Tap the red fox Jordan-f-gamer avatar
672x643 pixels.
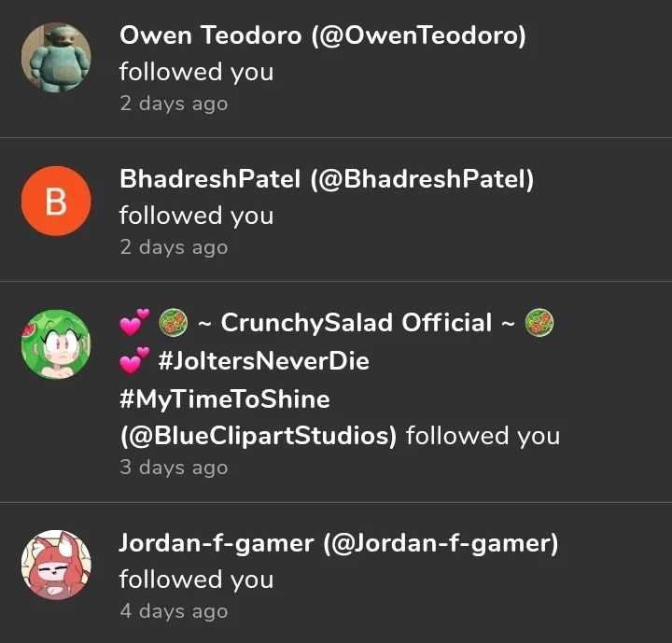56,565
